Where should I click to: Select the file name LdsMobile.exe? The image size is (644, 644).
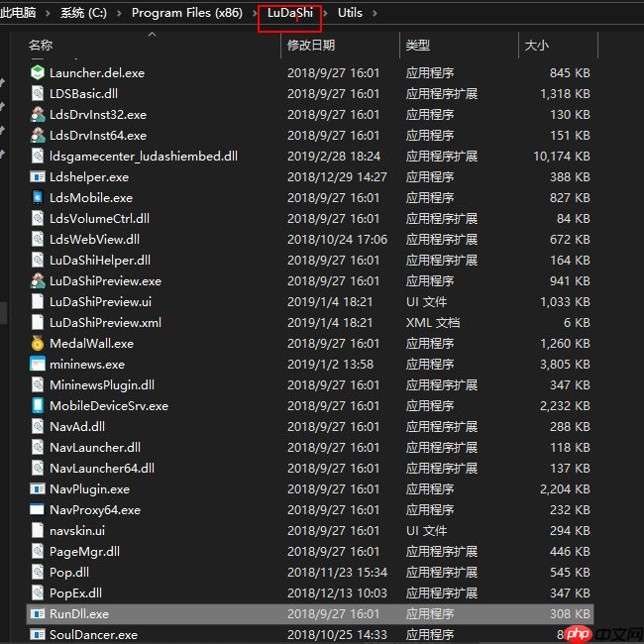[x=91, y=197]
